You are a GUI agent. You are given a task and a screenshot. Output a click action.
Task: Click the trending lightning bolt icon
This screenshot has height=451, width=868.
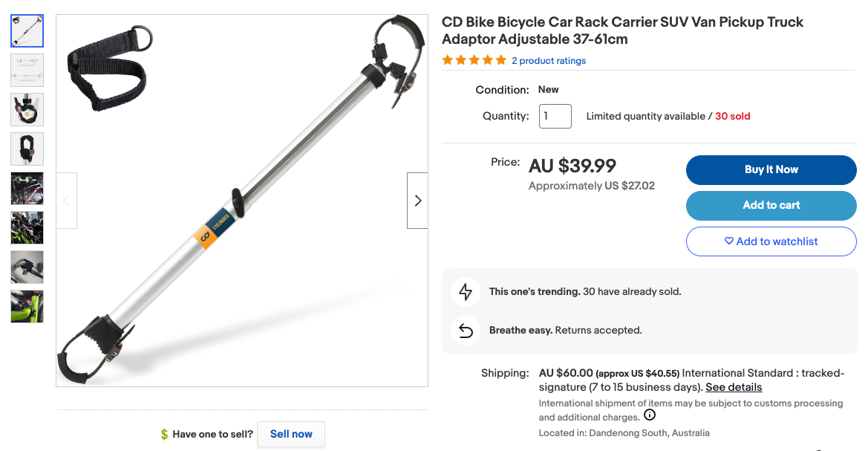coord(466,292)
